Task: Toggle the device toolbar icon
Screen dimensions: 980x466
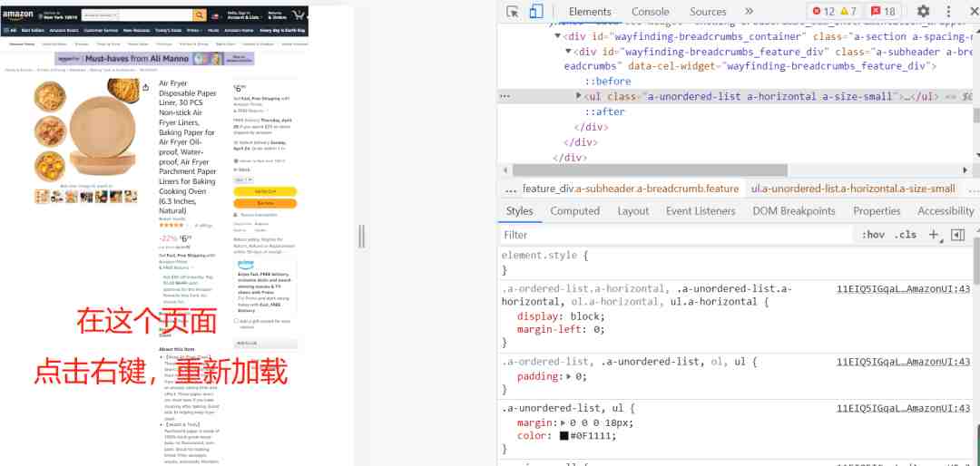Action: (x=535, y=11)
